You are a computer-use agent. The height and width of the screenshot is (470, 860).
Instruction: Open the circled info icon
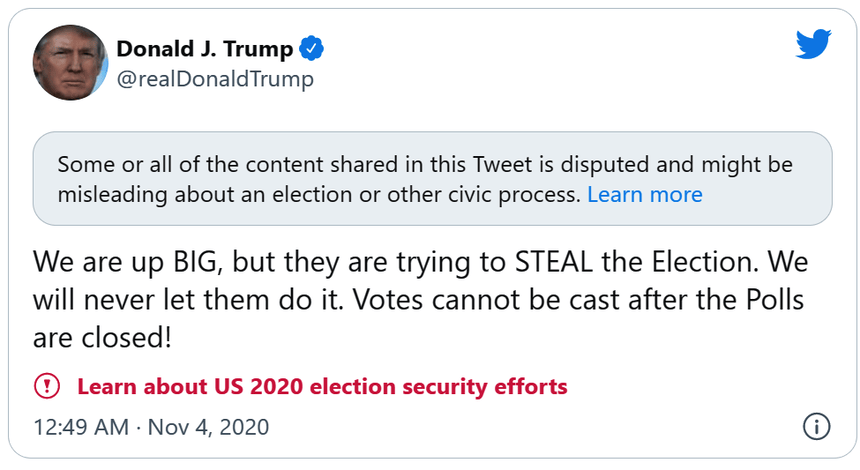[816, 427]
